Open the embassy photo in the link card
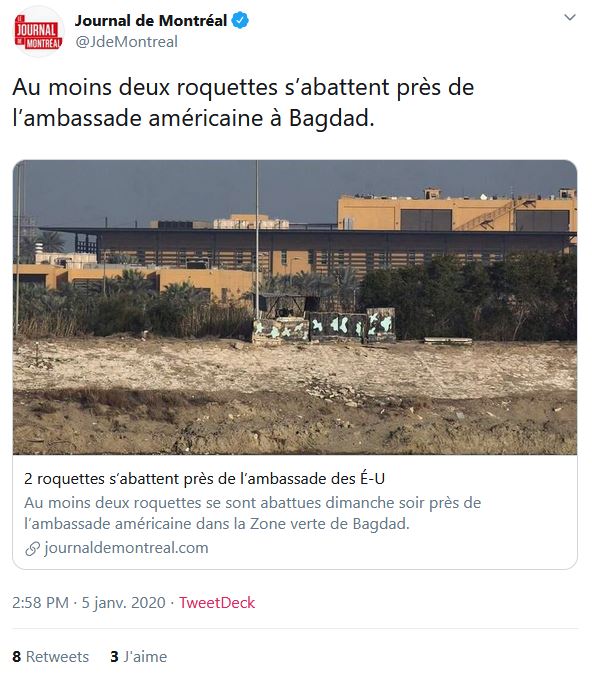Viewport: 592px width, 680px height. click(x=295, y=307)
